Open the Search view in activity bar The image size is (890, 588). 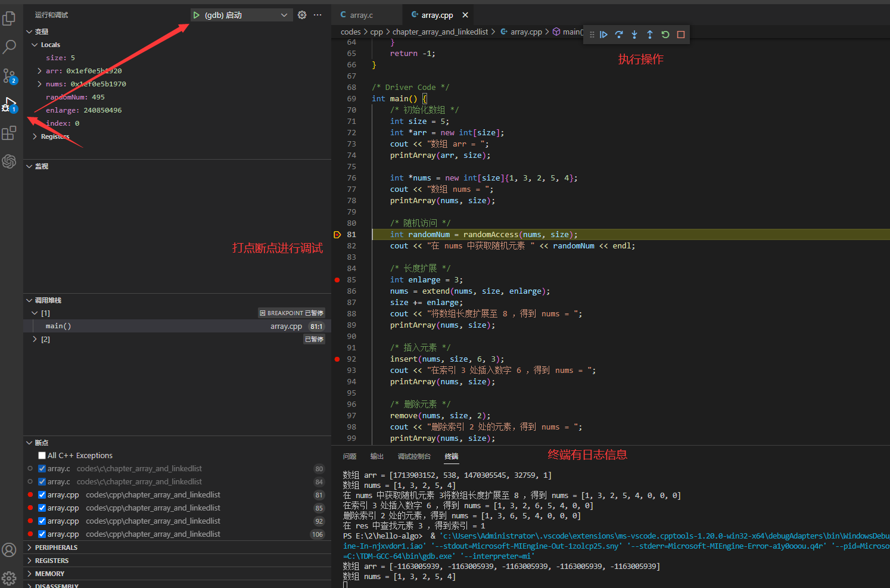click(x=9, y=46)
